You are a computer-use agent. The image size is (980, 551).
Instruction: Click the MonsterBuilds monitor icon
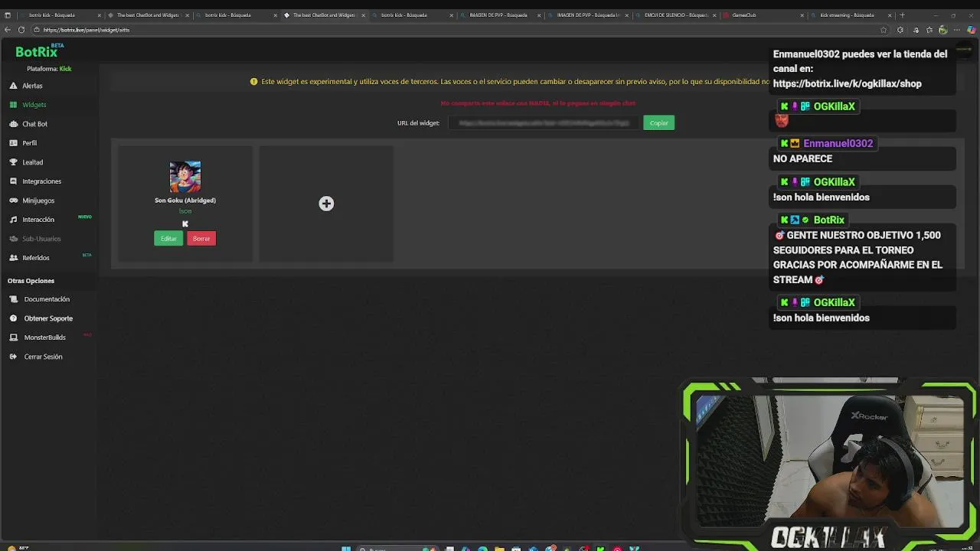coord(14,337)
